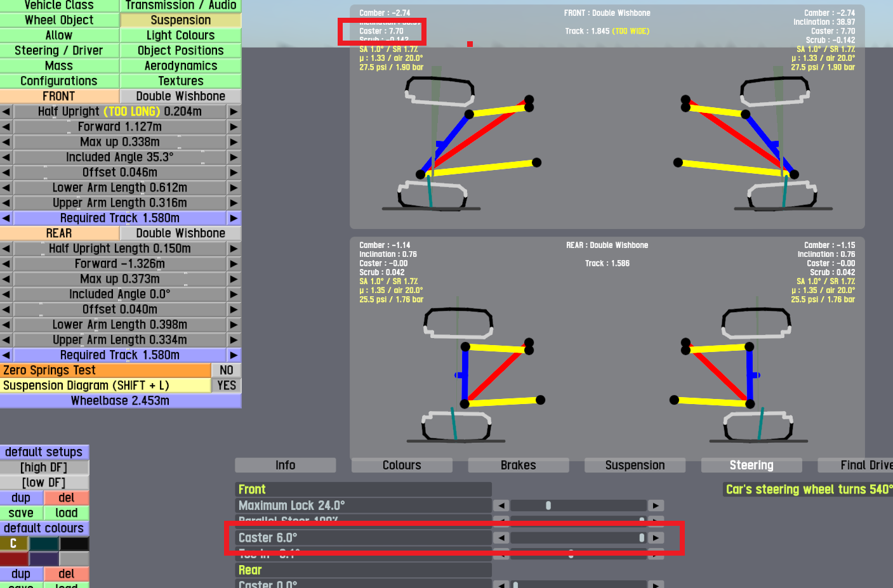Reduce Included Angle 35.3° with left arrow
Viewport: 893px width, 588px height.
coord(6,157)
